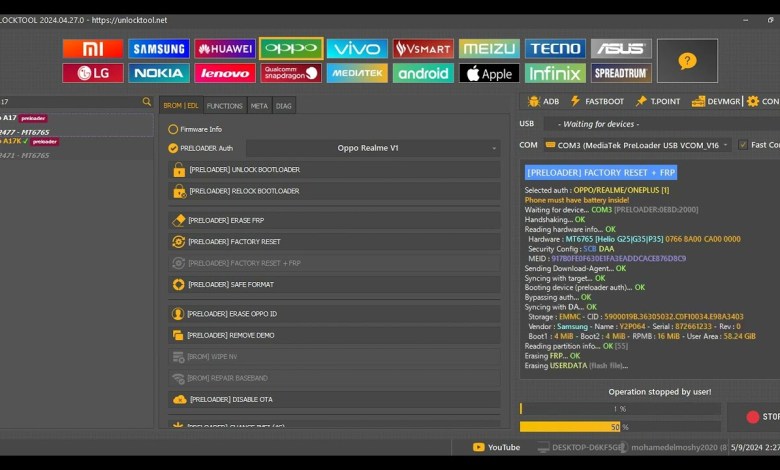Run PRELOADER Unlock Bootloader
Viewport: 780px width, 470px height.
(334, 170)
